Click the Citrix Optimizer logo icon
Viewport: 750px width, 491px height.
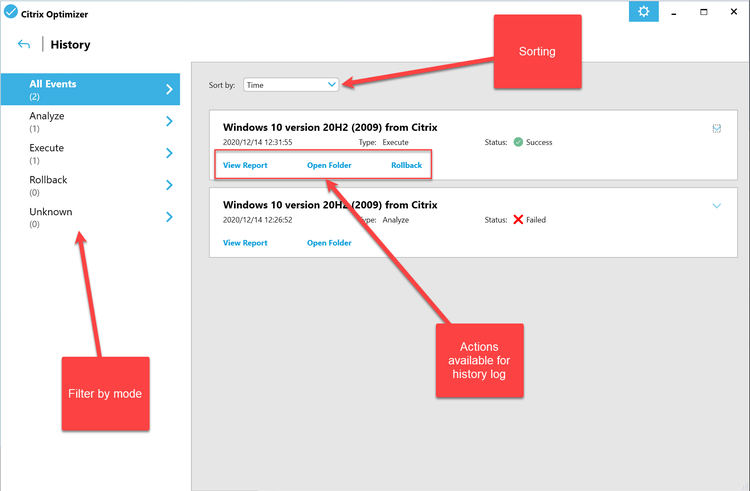coord(11,12)
